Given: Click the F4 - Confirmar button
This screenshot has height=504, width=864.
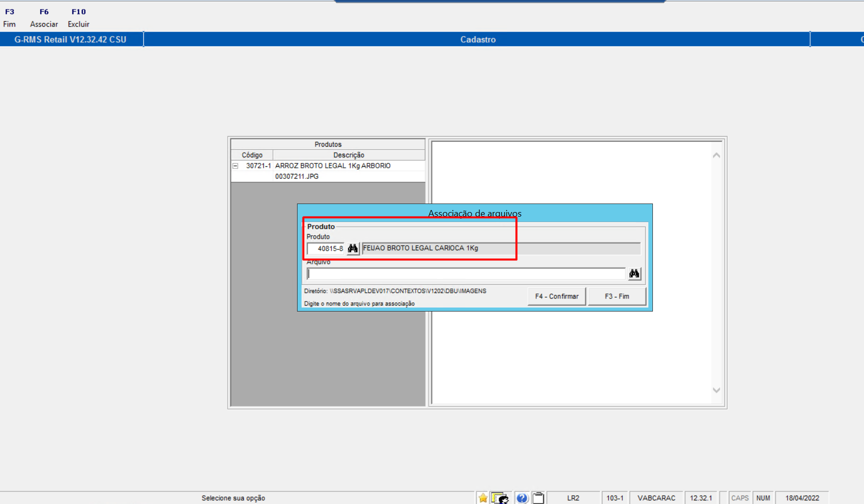Looking at the screenshot, I should pos(557,296).
